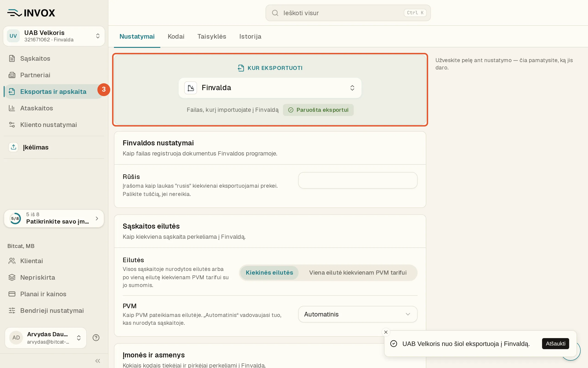
Task: Select Eksportas ir apskaita in sidebar
Action: pyautogui.click(x=54, y=92)
